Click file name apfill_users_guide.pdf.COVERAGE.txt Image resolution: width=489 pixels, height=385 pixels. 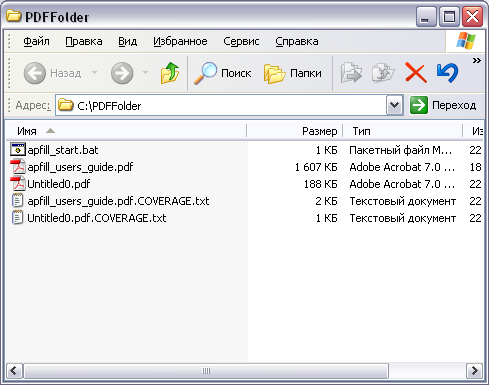coord(118,201)
